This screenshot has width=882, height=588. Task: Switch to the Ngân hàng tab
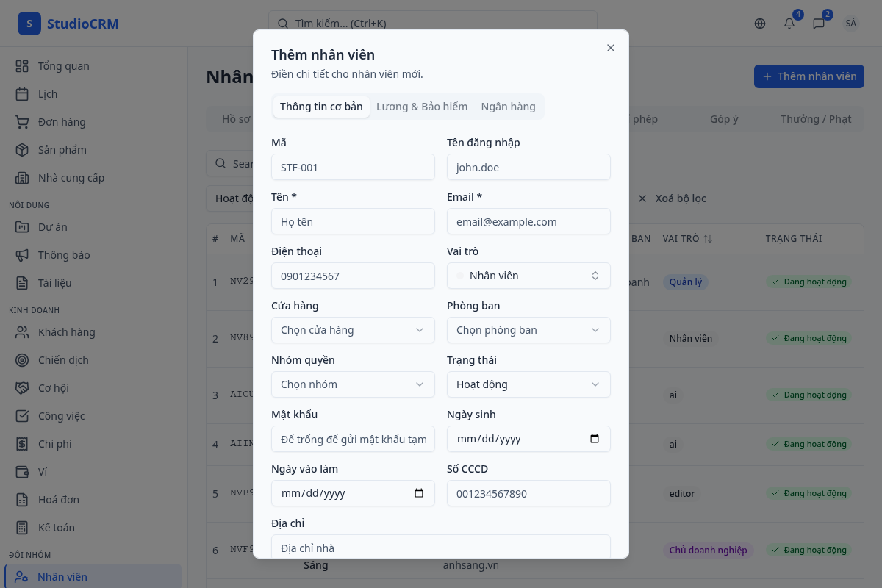pos(508,107)
